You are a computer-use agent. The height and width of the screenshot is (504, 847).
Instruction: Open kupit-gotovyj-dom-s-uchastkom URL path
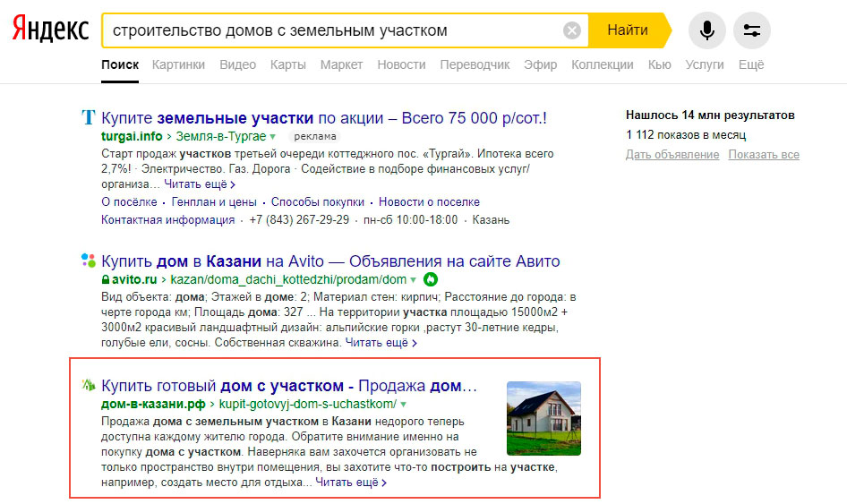point(308,404)
